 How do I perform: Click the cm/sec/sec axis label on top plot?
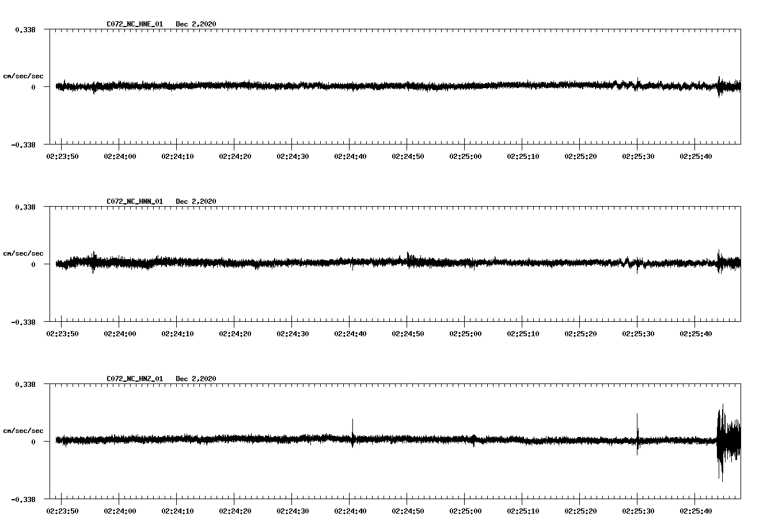(24, 75)
